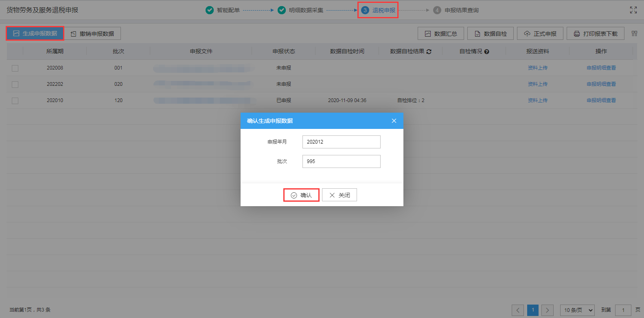Click 已申报 status cell
Screen dimensions: 644x318
284,100
